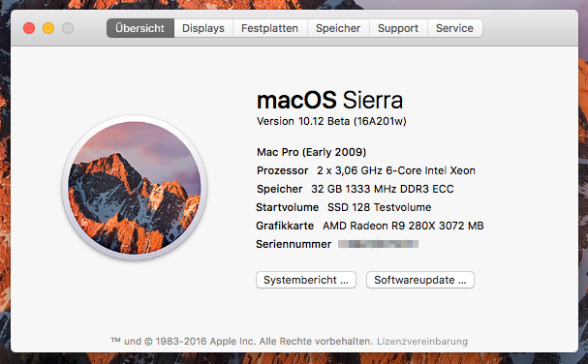Switch to the Service tab
Image resolution: width=588 pixels, height=364 pixels.
tap(455, 28)
